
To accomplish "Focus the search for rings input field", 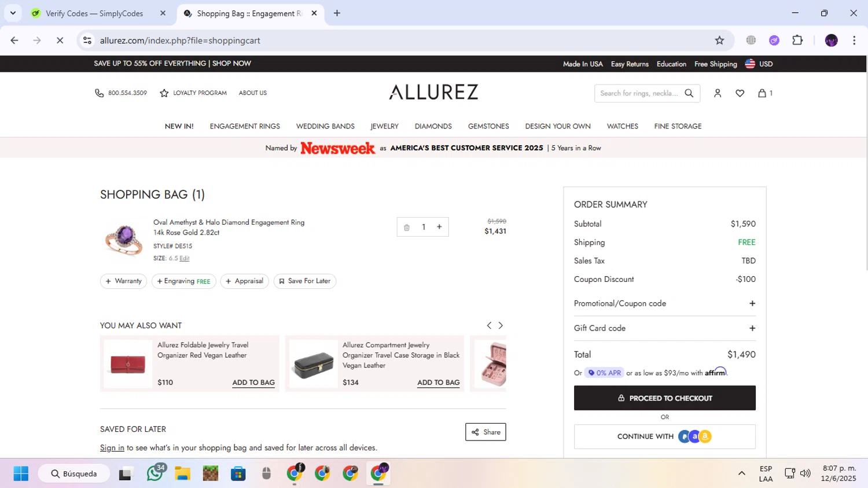I will (639, 93).
